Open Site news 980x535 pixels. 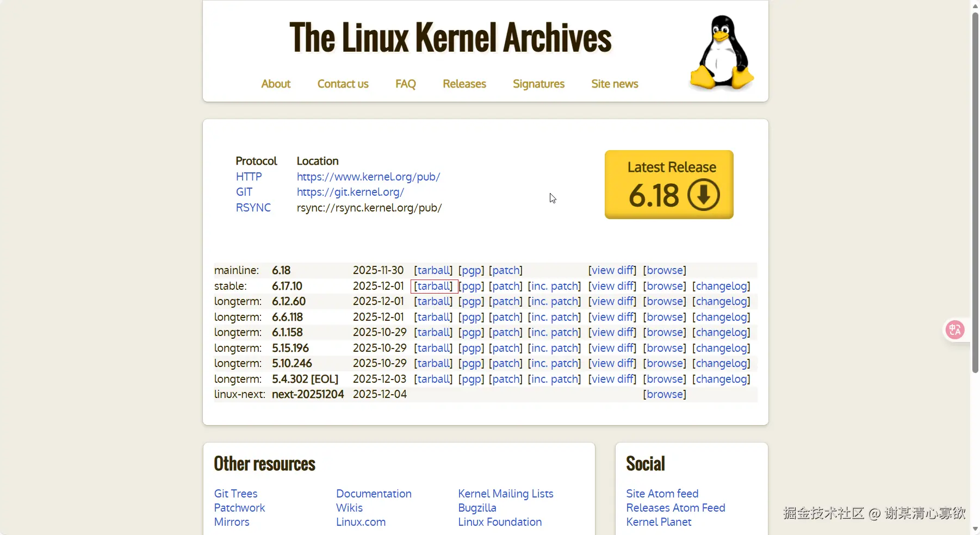point(615,84)
